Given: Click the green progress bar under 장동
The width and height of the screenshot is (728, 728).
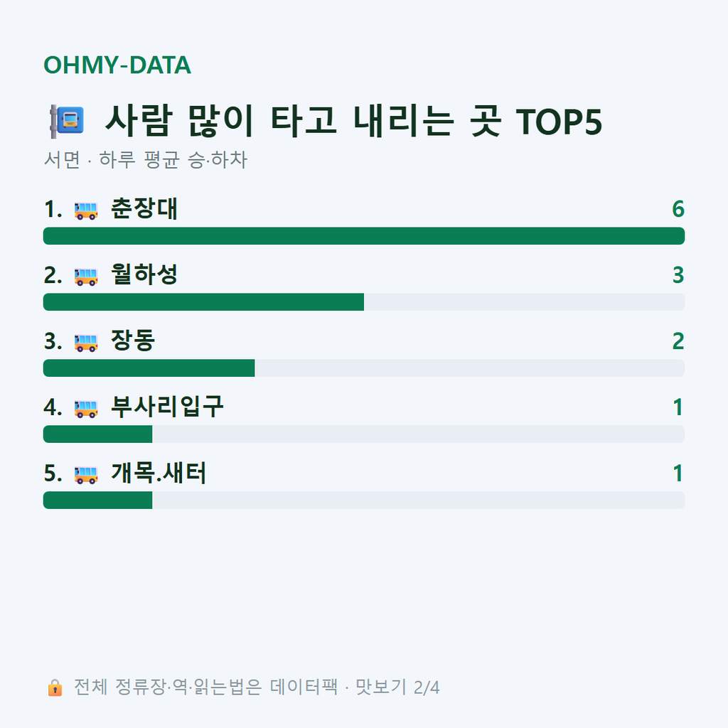Looking at the screenshot, I should (149, 368).
